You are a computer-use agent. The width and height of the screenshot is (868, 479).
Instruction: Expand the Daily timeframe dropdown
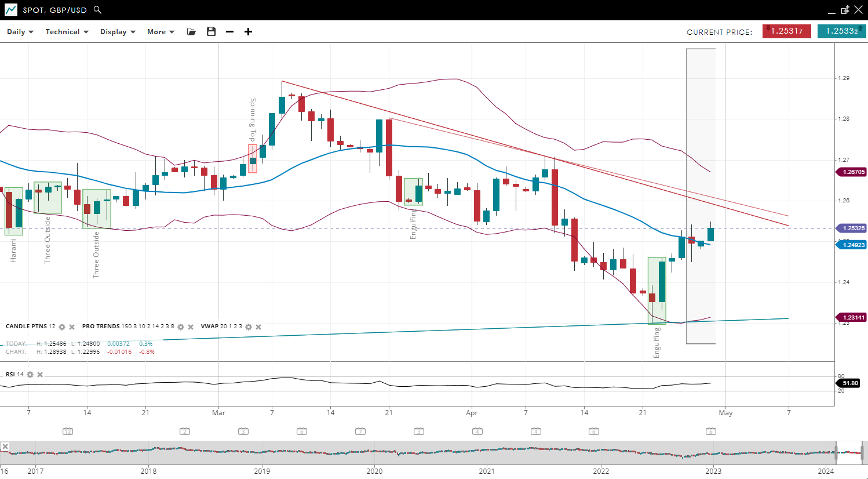[x=20, y=32]
